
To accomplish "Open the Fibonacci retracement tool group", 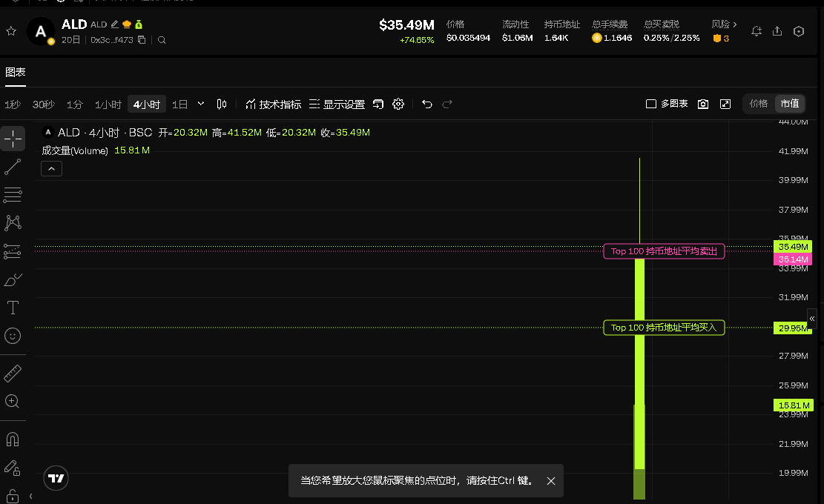I will (13, 195).
